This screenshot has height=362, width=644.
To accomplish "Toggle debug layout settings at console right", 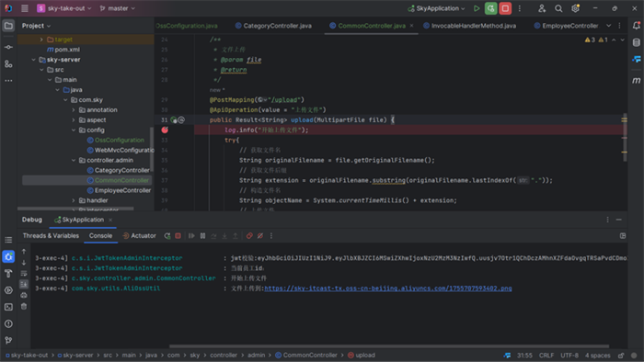I will point(623,236).
